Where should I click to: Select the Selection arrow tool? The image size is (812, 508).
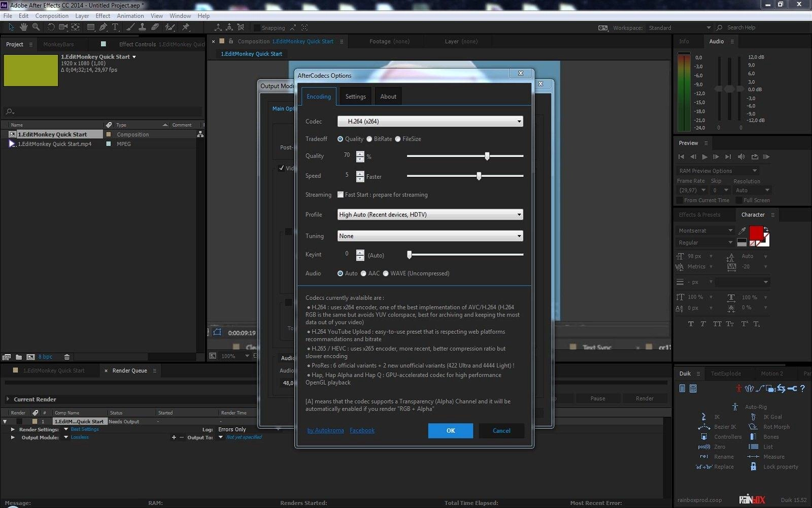coord(11,27)
